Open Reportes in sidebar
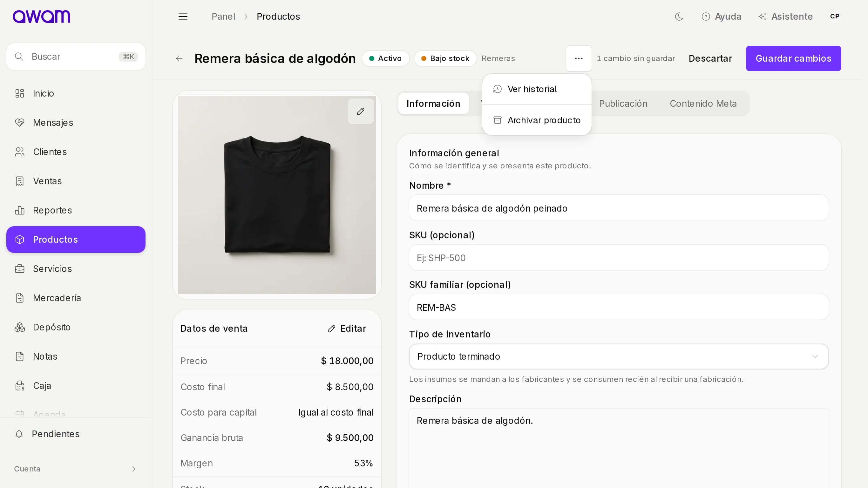Image resolution: width=868 pixels, height=488 pixels. point(76,210)
